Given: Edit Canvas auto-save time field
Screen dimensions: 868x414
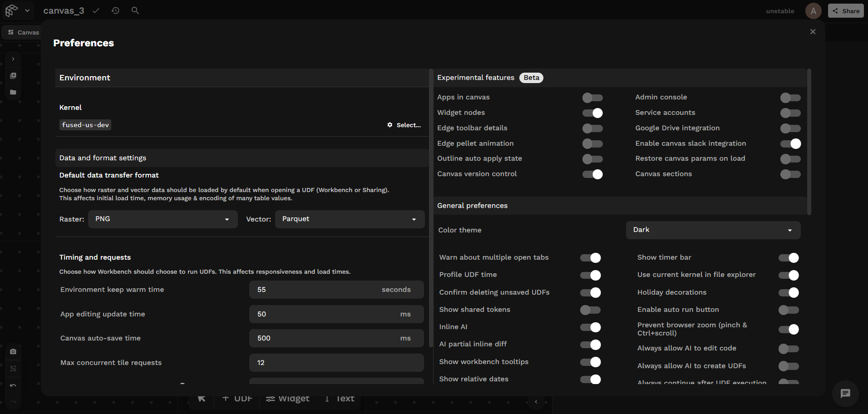Looking at the screenshot, I should pyautogui.click(x=336, y=338).
